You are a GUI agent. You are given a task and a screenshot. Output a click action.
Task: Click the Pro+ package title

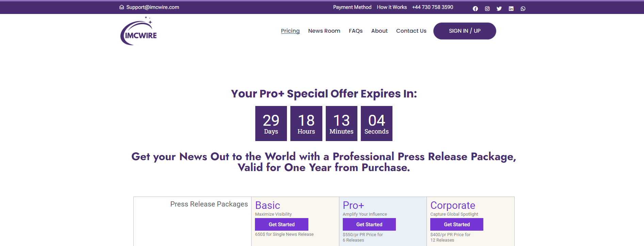coord(353,205)
